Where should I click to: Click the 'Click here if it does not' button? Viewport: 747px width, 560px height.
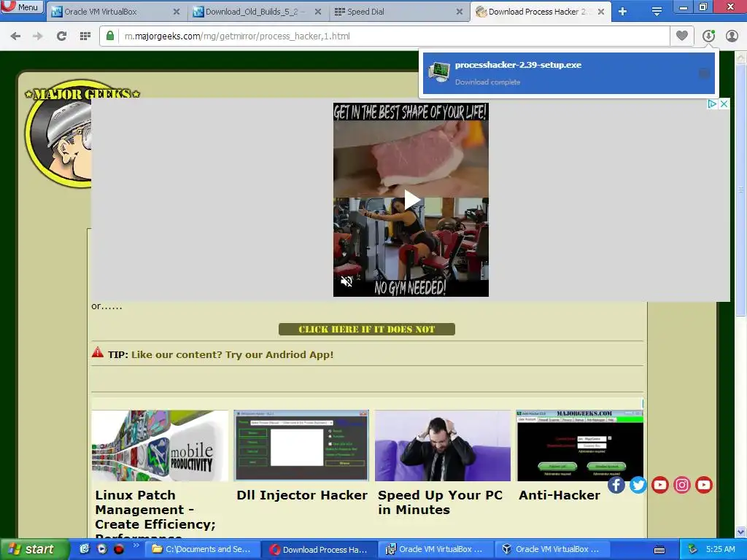click(367, 329)
